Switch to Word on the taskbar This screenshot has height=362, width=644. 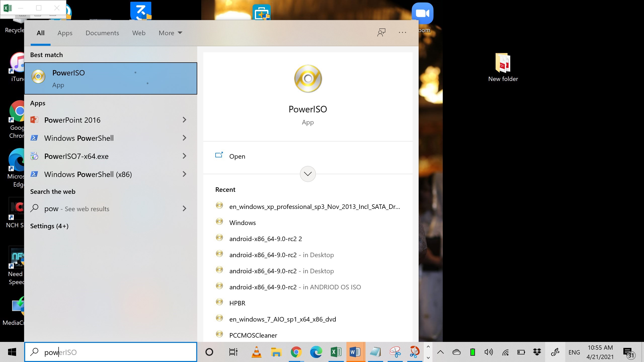[355, 352]
